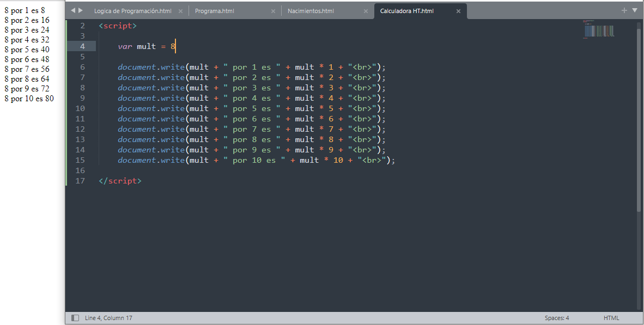Place cursor on opening <script> tag
This screenshot has height=325, width=644.
(x=118, y=26)
